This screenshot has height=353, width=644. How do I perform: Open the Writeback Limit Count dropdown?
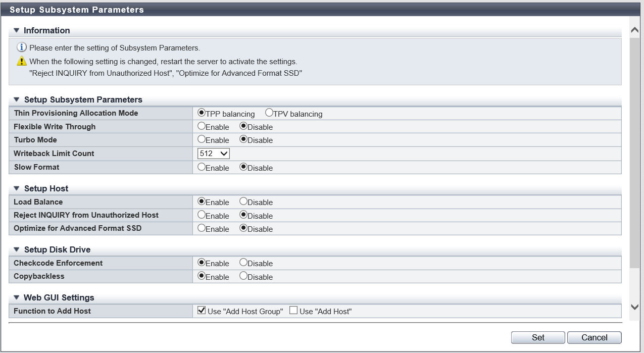click(214, 154)
